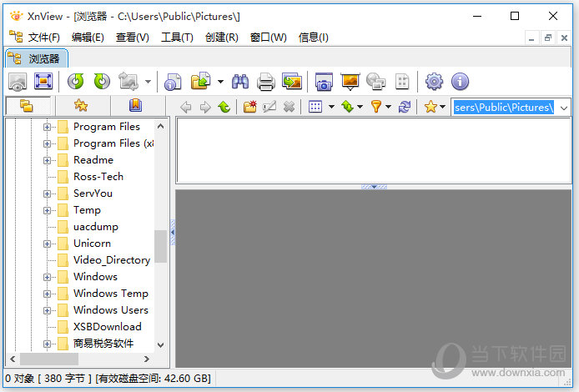Select the Video_Directory folder
The width and height of the screenshot is (579, 392).
(112, 260)
